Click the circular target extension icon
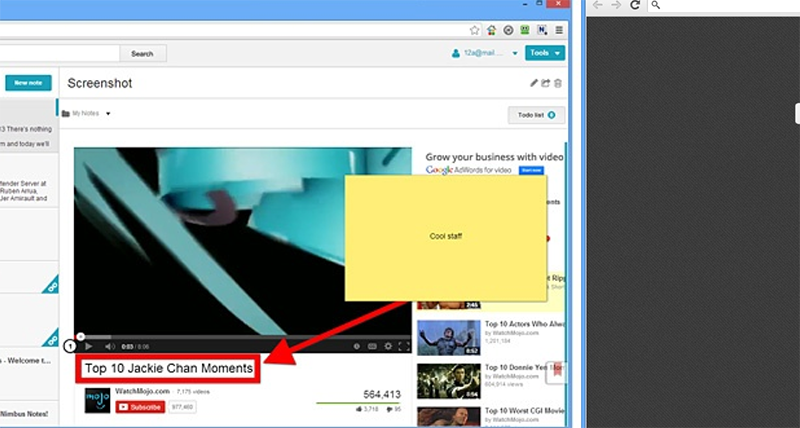800x428 pixels. coord(508,30)
